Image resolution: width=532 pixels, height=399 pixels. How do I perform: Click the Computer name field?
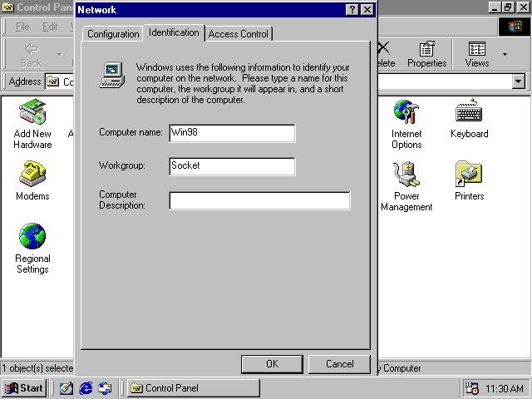(x=232, y=133)
